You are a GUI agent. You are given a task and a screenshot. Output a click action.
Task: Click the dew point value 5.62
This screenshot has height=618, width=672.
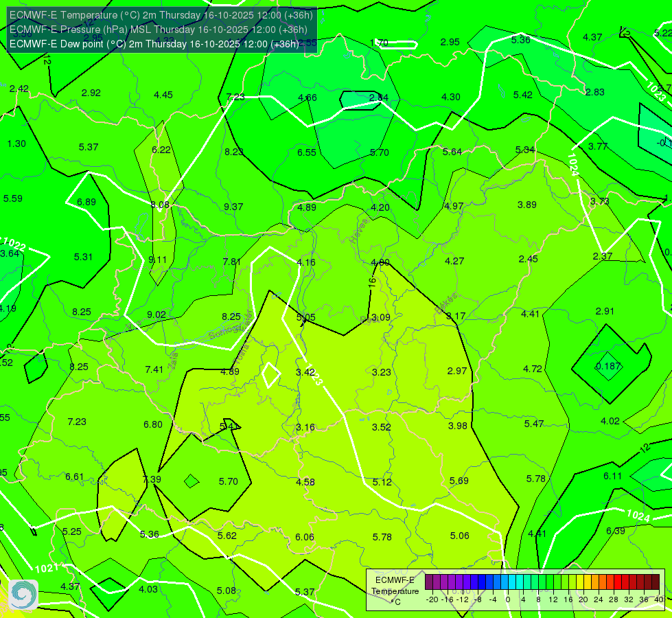[227, 535]
